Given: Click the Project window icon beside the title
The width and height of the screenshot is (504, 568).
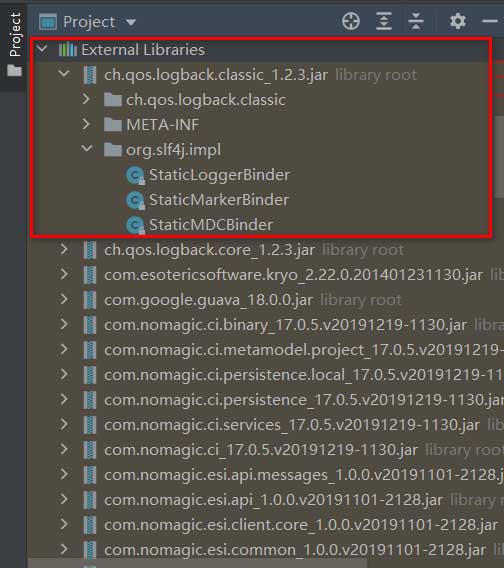Looking at the screenshot, I should 48,22.
